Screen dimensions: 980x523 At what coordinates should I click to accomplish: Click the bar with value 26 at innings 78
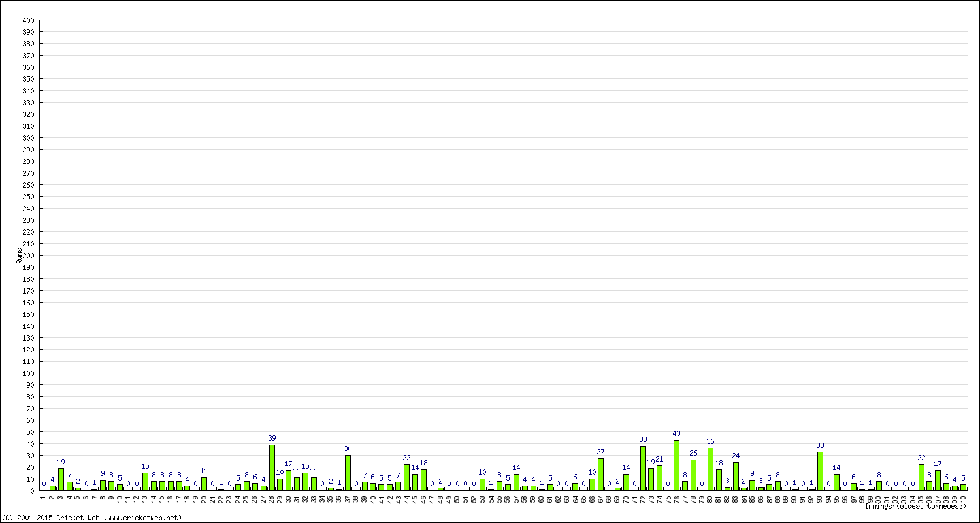(693, 475)
